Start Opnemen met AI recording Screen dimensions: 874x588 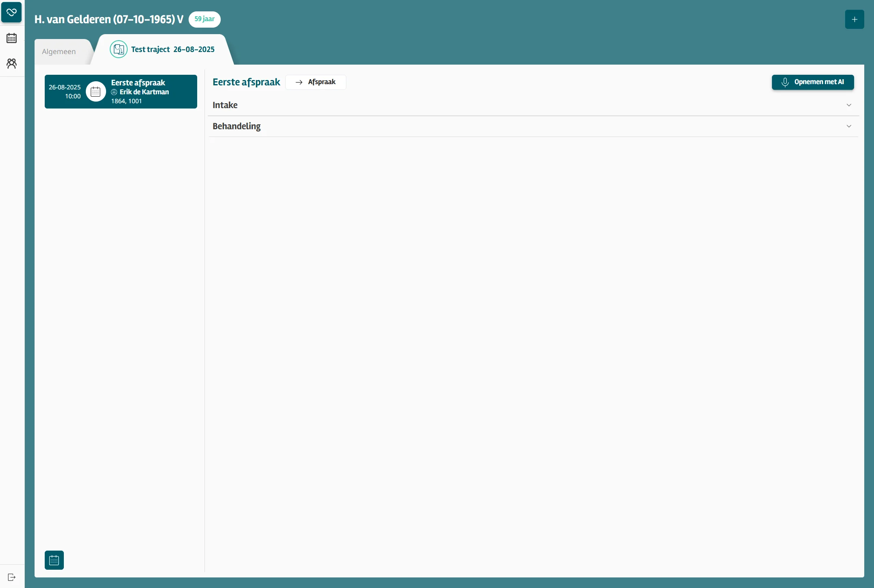813,82
